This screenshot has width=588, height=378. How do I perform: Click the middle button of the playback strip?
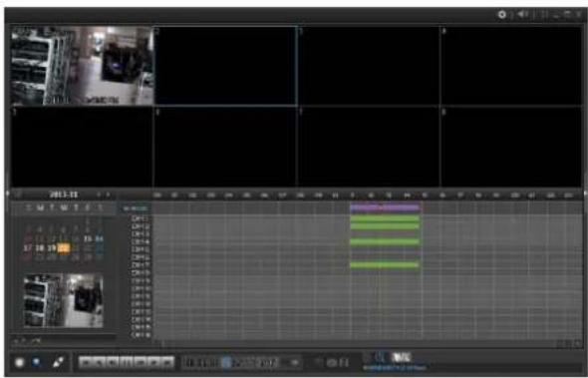click(127, 363)
